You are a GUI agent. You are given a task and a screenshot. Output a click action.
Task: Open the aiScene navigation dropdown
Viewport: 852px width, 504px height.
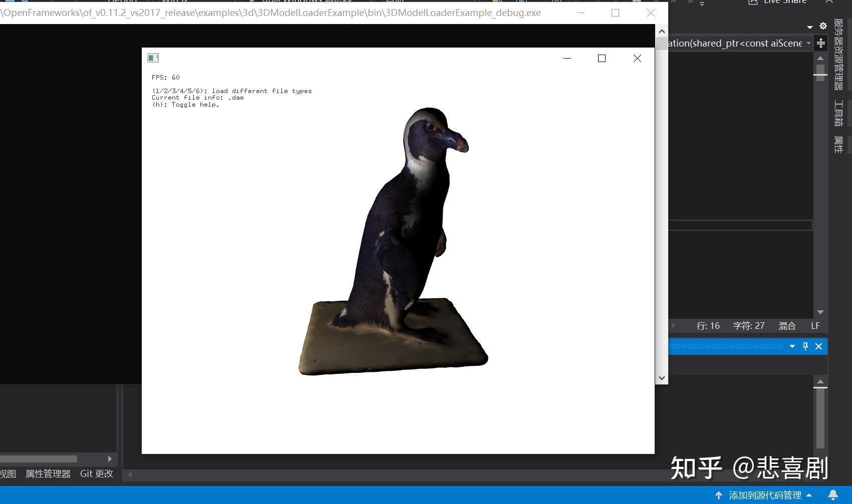point(808,43)
